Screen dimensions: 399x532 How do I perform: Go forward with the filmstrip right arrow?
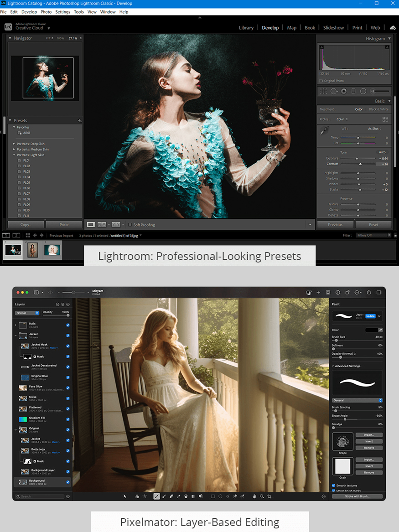click(42, 235)
